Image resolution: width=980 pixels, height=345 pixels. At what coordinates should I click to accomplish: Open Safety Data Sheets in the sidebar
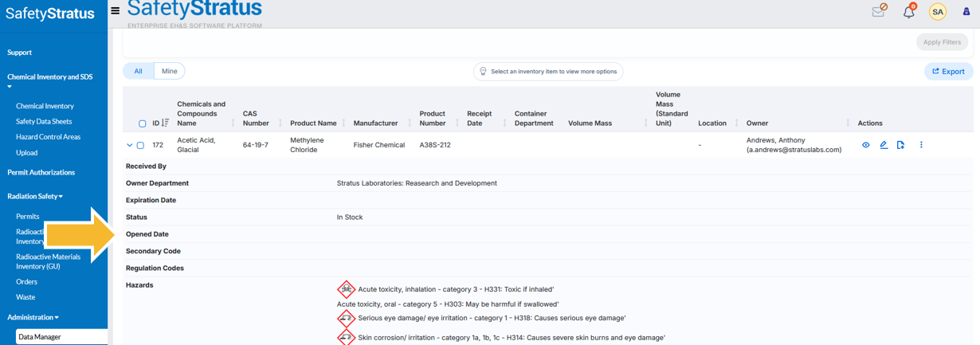point(44,121)
